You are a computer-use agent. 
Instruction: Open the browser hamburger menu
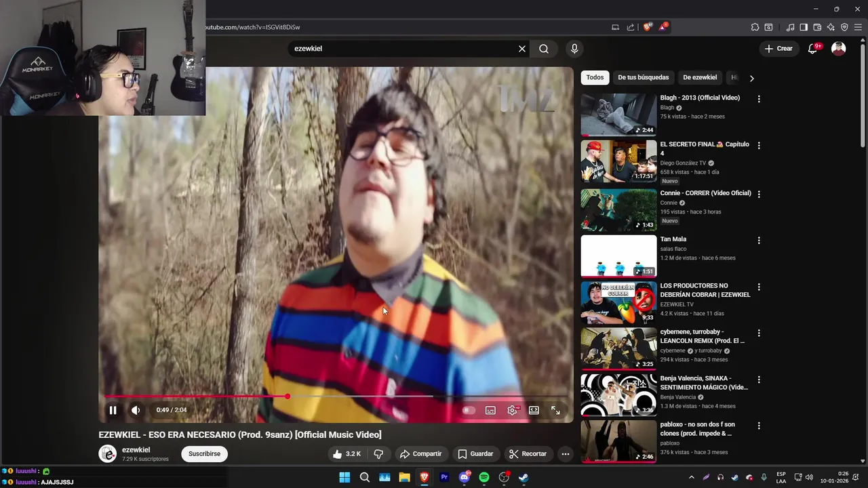pyautogui.click(x=859, y=27)
